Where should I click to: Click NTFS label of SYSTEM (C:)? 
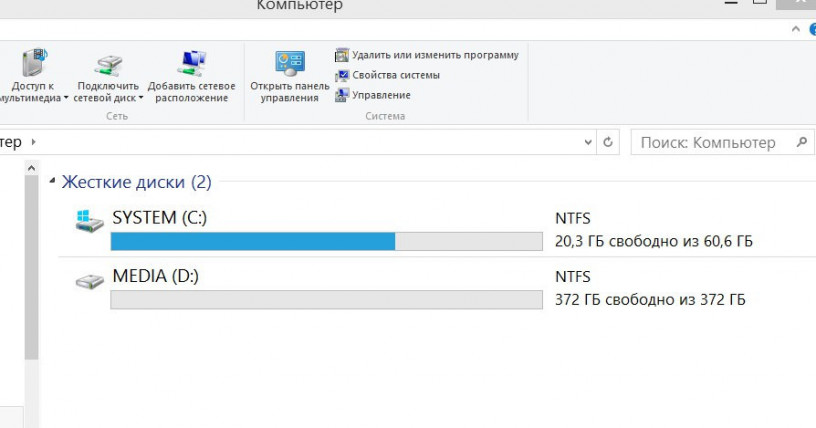click(x=572, y=218)
